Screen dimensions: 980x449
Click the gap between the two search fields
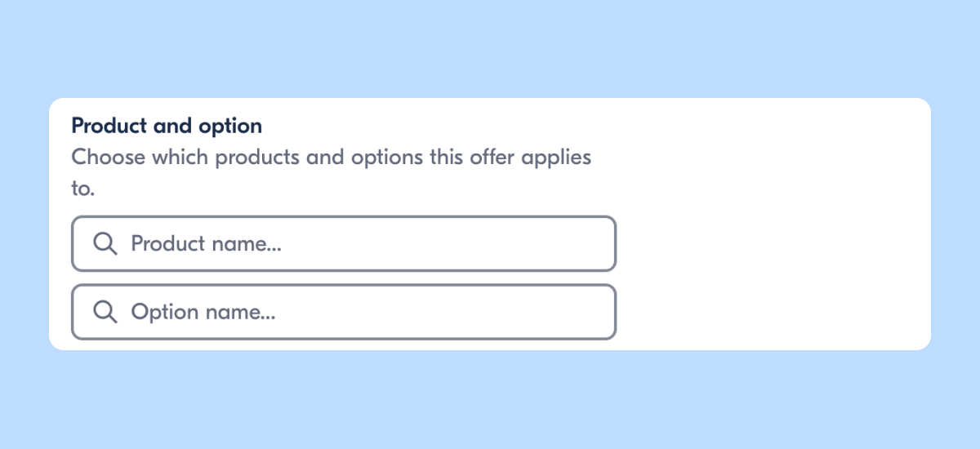point(343,278)
